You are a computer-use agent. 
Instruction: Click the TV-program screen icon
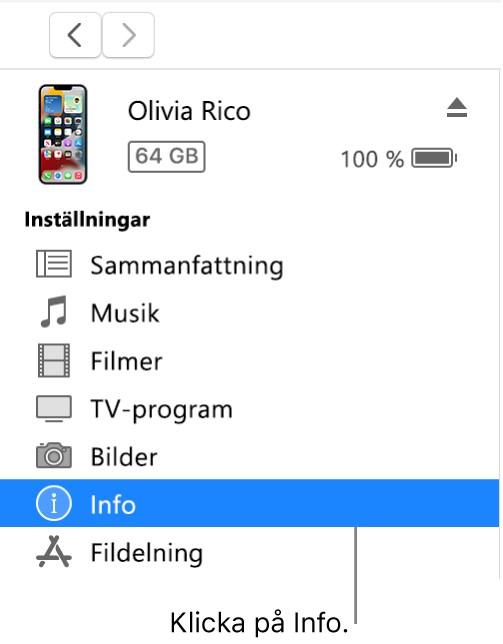(x=54, y=409)
